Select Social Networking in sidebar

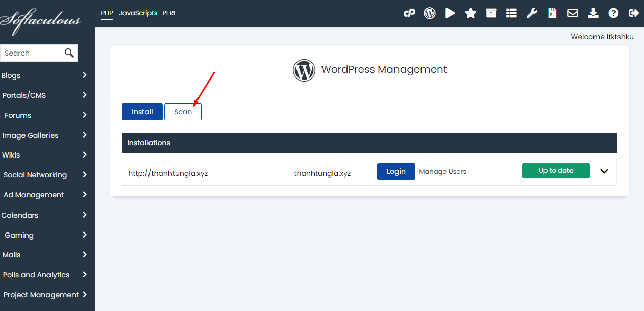[x=35, y=175]
